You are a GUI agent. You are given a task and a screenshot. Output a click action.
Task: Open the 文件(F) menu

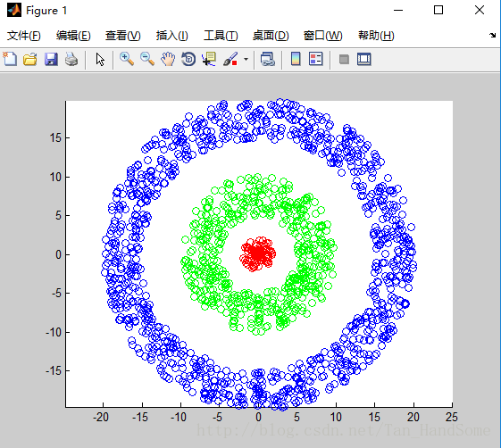[x=24, y=36]
